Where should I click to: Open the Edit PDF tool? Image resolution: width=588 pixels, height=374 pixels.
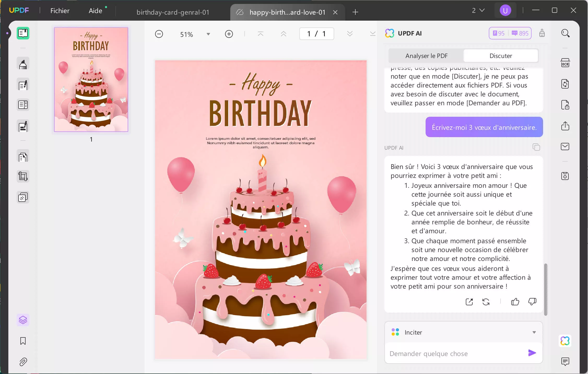pyautogui.click(x=23, y=85)
